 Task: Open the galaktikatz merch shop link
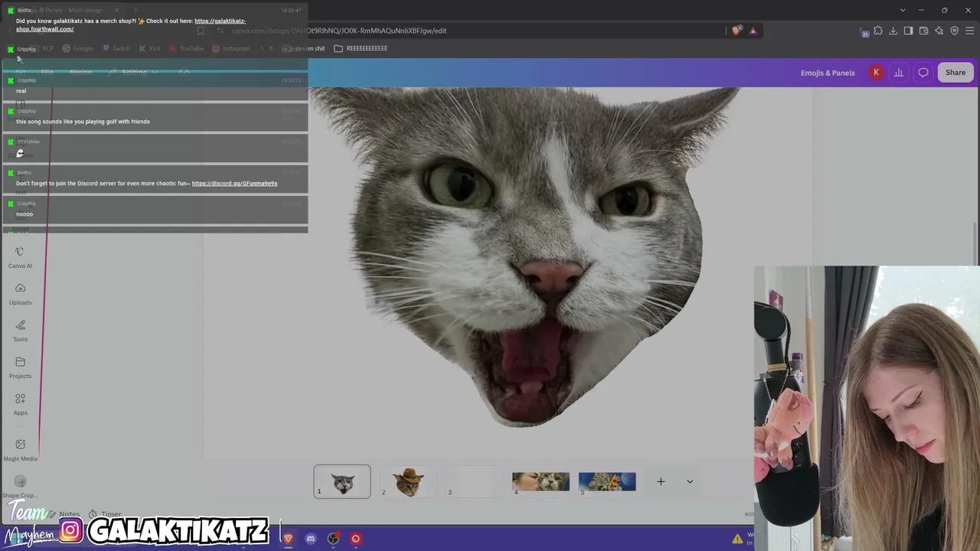131,25
